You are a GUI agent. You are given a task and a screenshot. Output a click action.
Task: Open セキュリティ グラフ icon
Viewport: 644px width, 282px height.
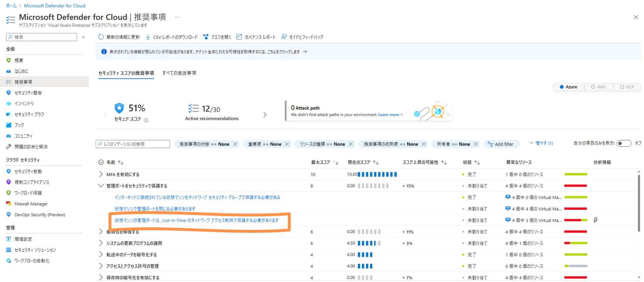point(9,114)
